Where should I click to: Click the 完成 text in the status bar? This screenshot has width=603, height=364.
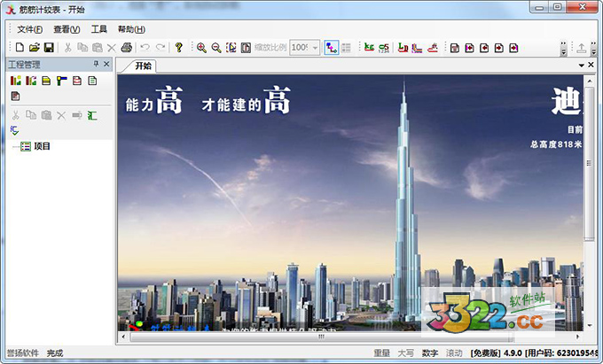pyautogui.click(x=55, y=352)
